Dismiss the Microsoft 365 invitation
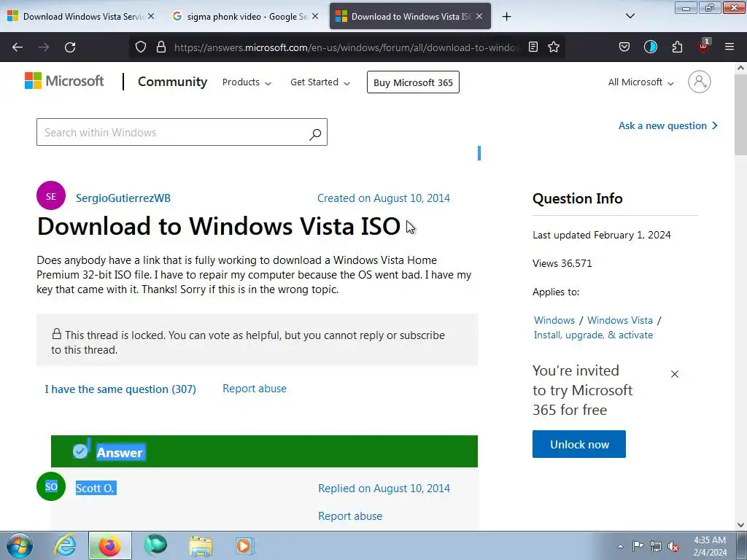 tap(675, 374)
